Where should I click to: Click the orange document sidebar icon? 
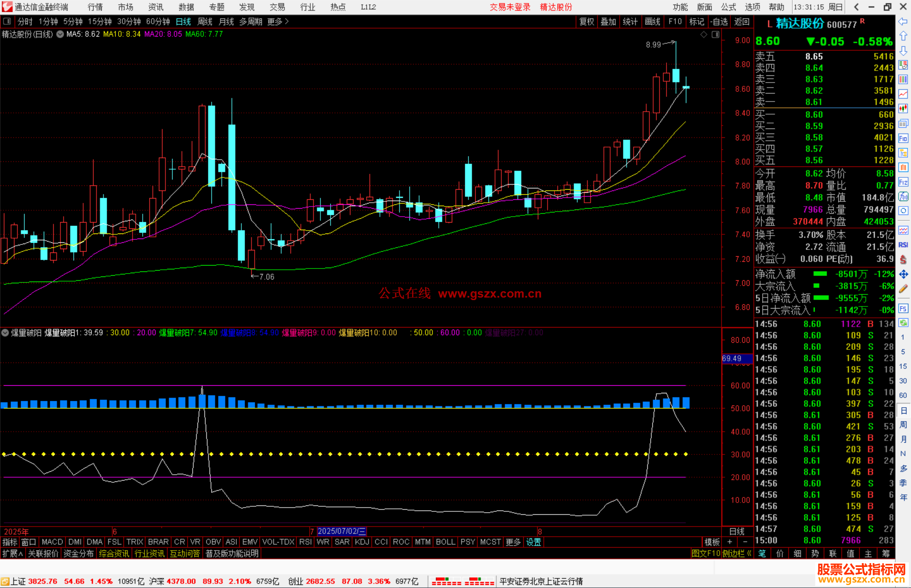pos(903,167)
